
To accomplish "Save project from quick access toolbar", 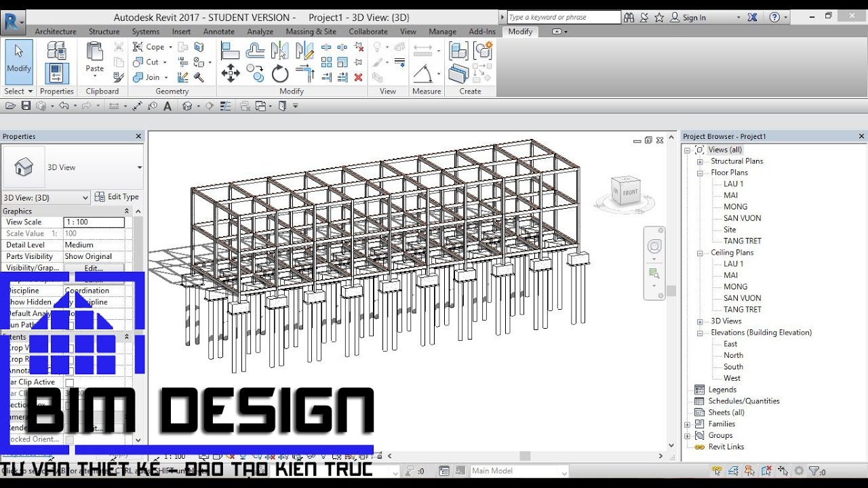I will click(x=26, y=106).
